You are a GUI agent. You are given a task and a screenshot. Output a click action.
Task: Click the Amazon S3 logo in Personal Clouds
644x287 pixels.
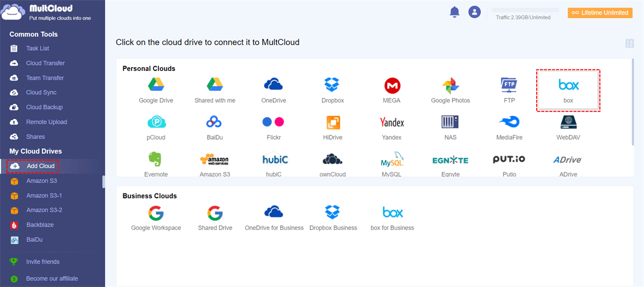coord(215,160)
